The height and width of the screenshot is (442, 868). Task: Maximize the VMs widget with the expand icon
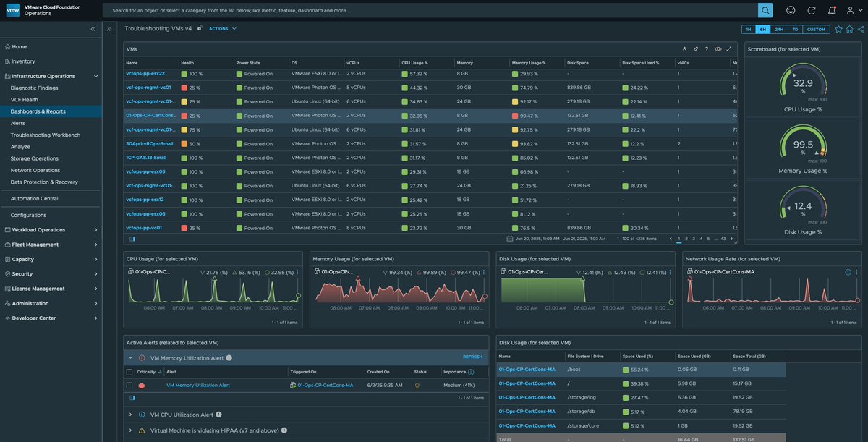pos(729,49)
